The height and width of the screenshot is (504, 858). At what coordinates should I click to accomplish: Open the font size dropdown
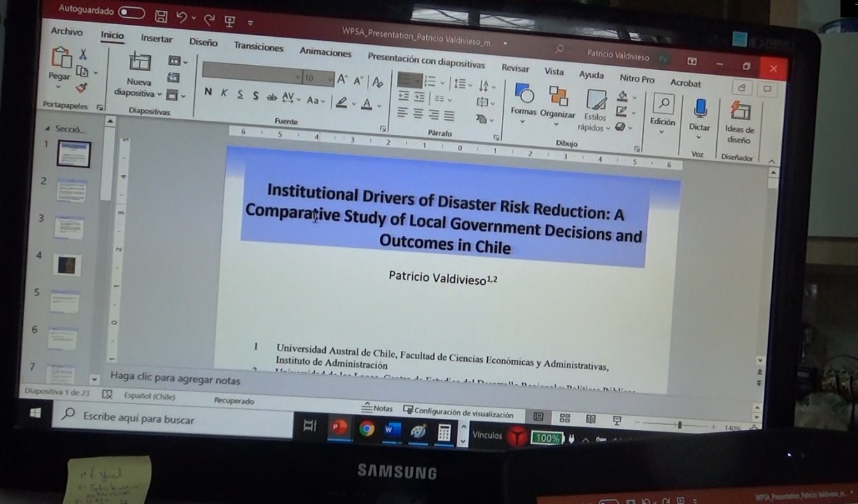[x=318, y=79]
